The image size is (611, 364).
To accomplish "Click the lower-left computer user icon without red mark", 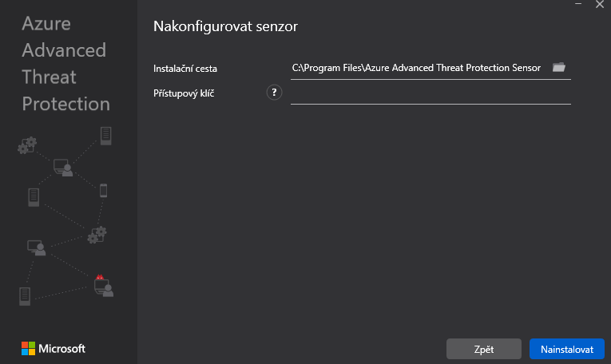I will point(37,247).
